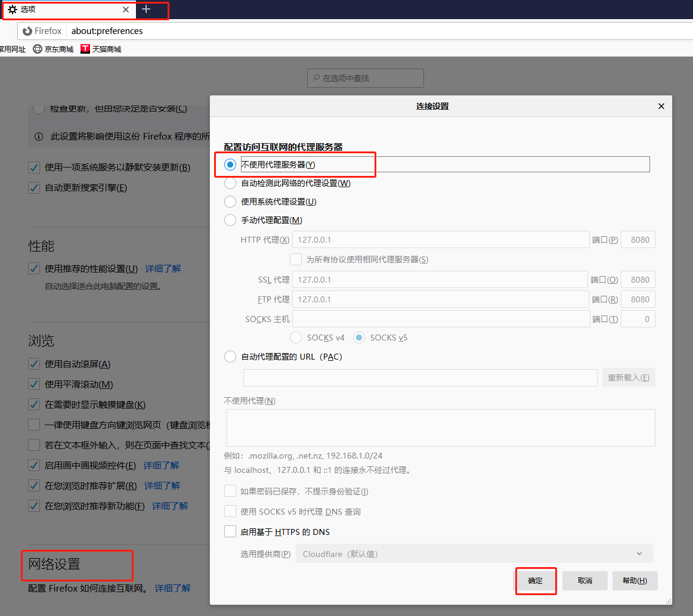Select 使用系统代理设置 radio option
693x616 pixels.
click(230, 202)
